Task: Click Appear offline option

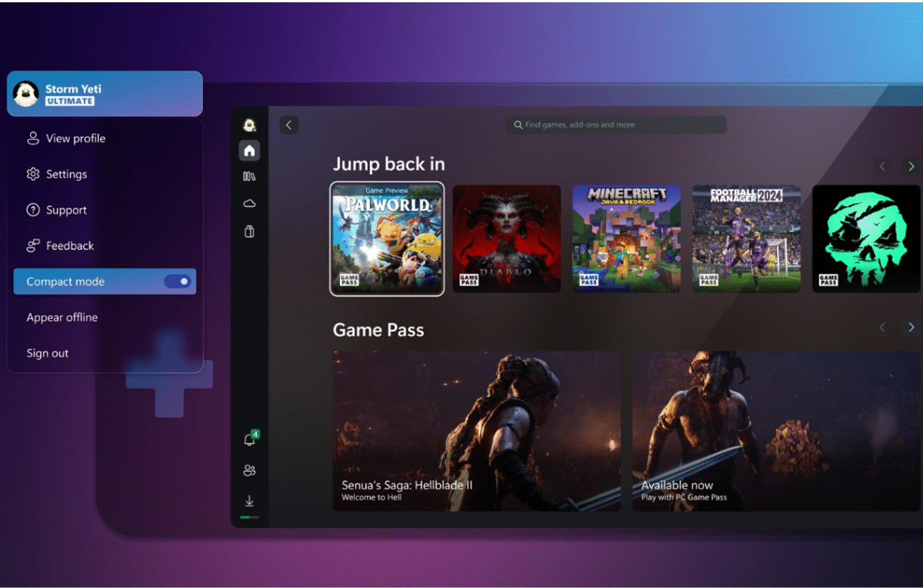Action: 62,318
